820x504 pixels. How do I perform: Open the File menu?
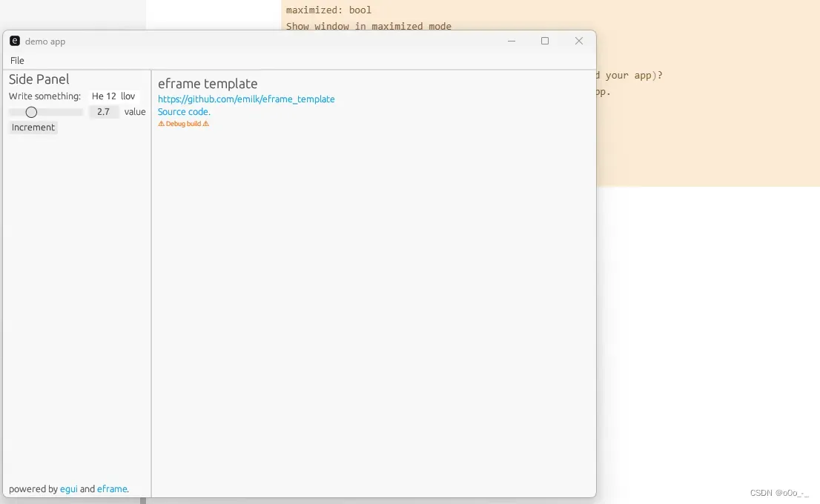17,61
